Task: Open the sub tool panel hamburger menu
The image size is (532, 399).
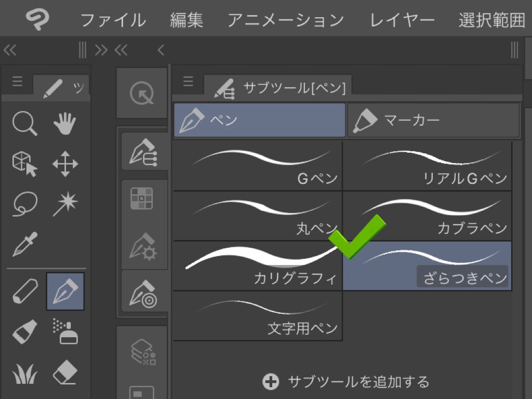Action: click(x=188, y=81)
